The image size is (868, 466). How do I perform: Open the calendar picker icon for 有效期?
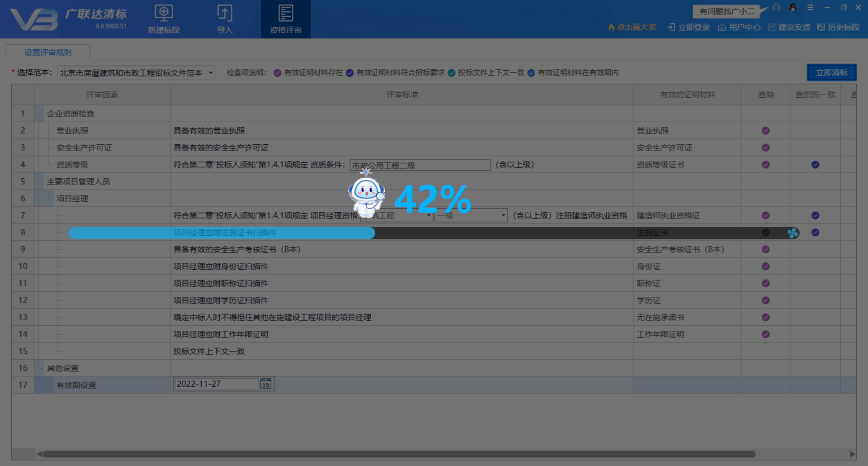266,384
